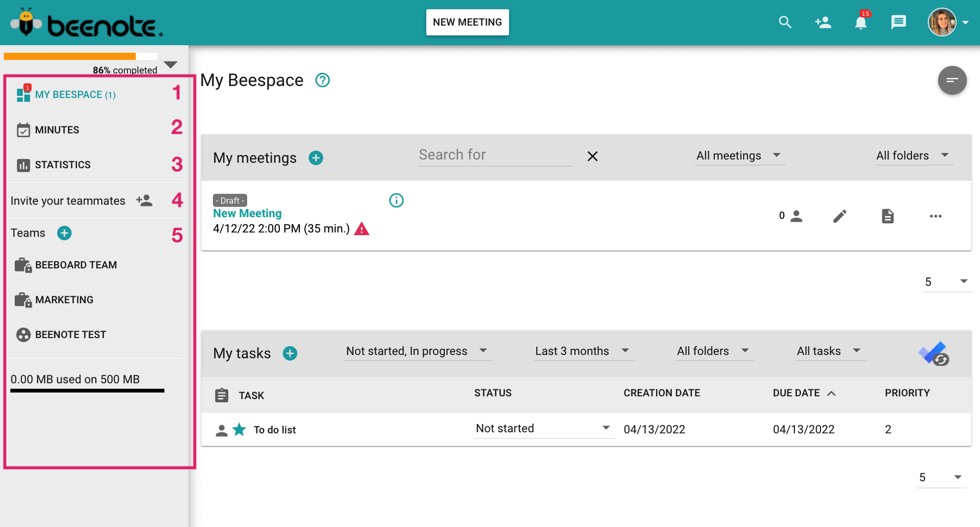The image size is (980, 527).
Task: Open the New Meeting link
Action: click(x=247, y=213)
